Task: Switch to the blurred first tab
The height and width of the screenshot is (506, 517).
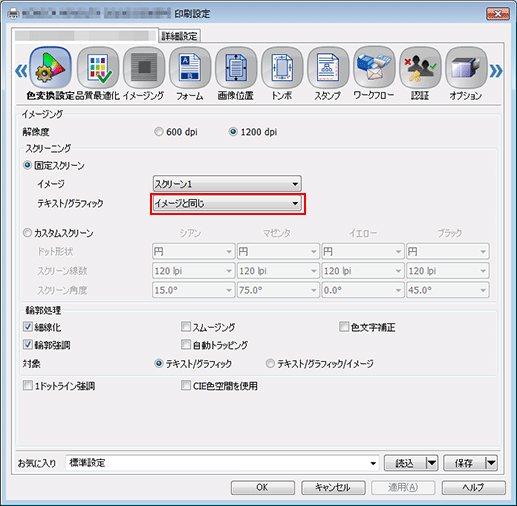Action: 85,35
